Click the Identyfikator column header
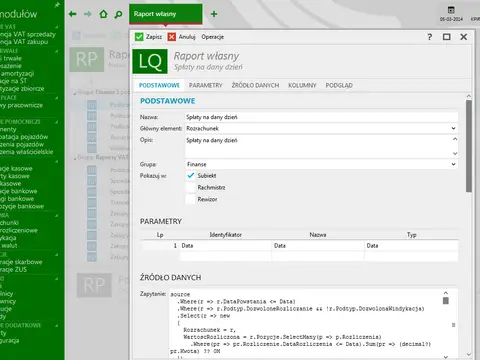 (x=226, y=235)
